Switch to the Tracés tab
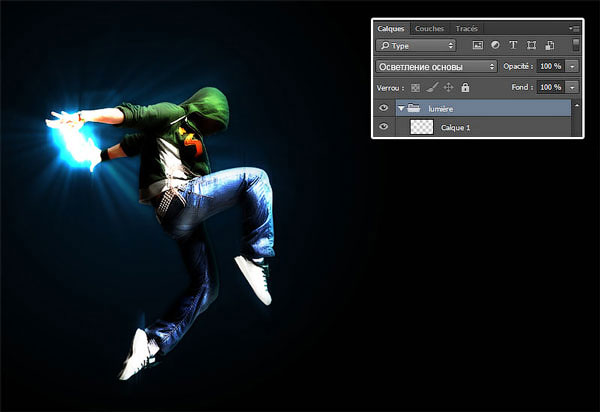The width and height of the screenshot is (600, 412). (465, 29)
